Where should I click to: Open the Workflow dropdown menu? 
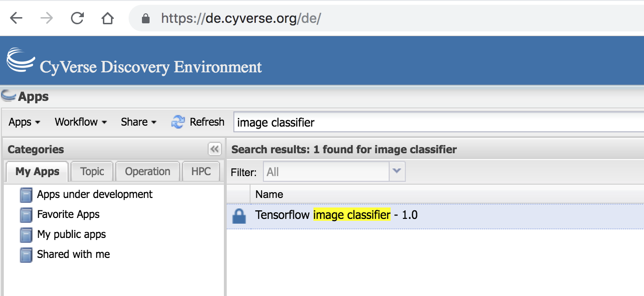[x=80, y=122]
